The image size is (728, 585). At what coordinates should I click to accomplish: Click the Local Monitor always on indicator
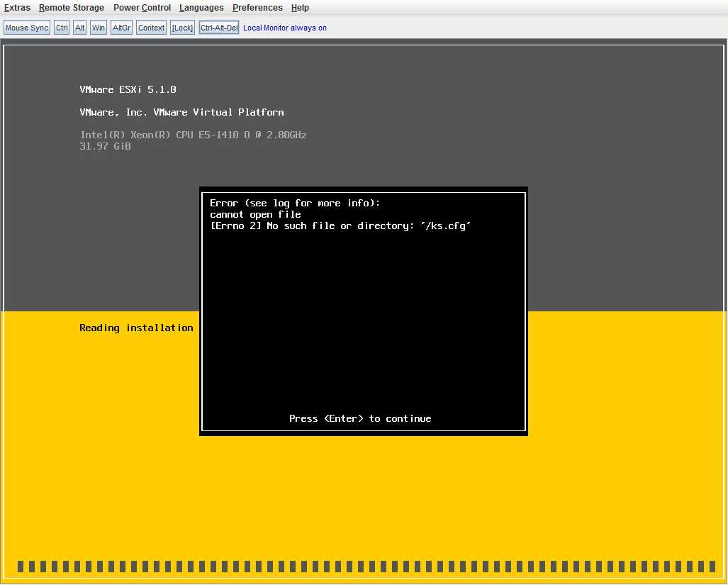point(284,28)
